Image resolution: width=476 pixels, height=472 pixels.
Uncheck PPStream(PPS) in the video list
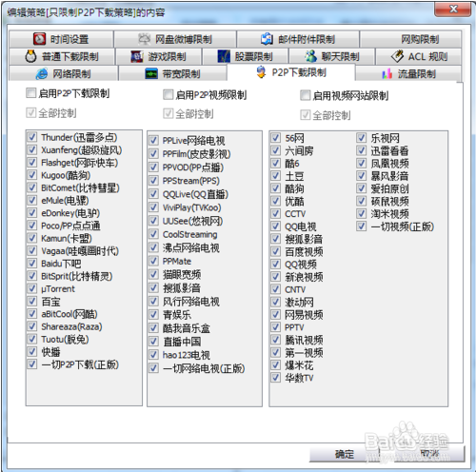pos(153,181)
